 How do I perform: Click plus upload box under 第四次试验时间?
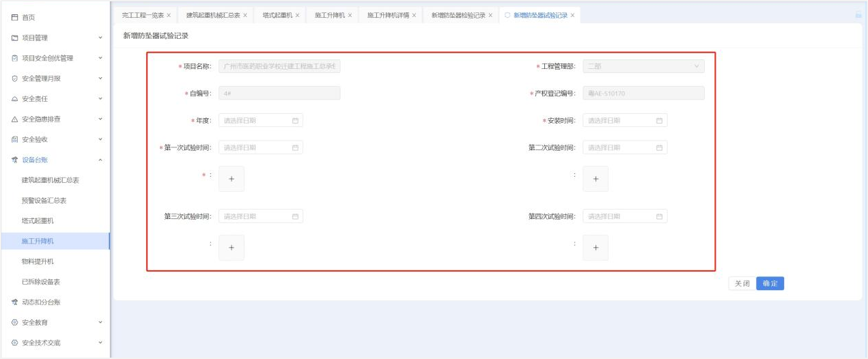tap(596, 248)
